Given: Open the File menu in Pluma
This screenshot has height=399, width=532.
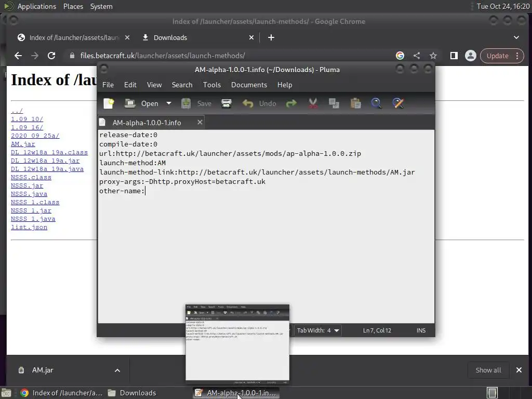Looking at the screenshot, I should tap(108, 85).
